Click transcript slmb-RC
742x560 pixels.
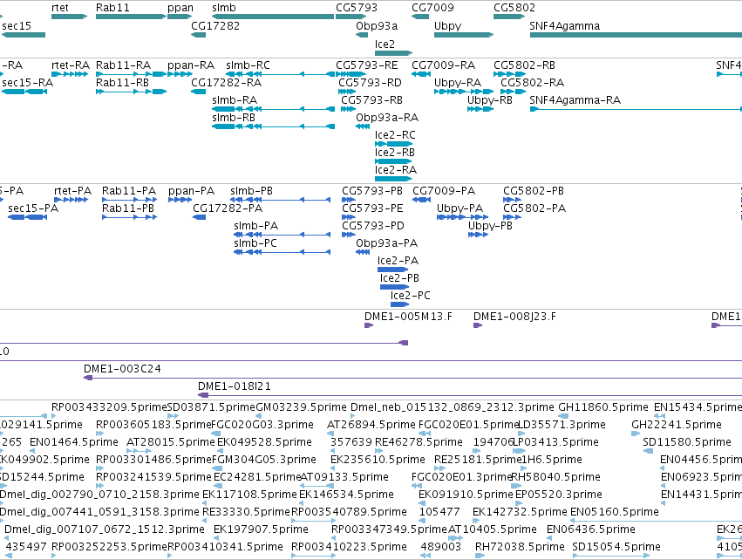(280, 74)
